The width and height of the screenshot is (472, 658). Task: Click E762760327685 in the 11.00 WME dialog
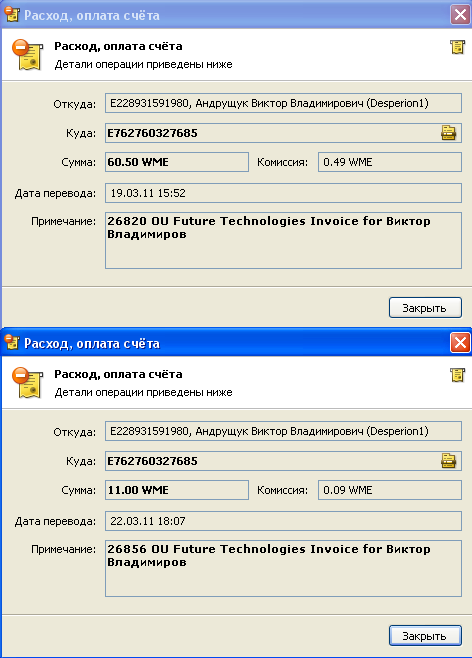pos(152,461)
